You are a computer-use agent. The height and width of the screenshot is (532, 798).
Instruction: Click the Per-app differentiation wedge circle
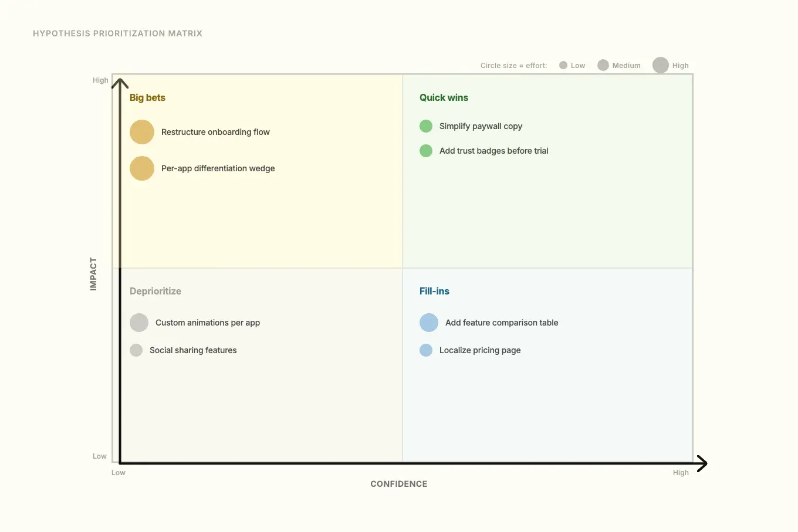(141, 168)
